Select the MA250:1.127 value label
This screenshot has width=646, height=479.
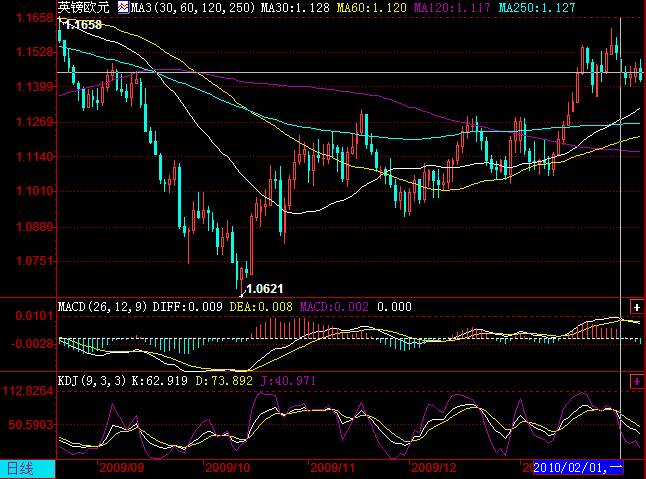pyautogui.click(x=536, y=7)
